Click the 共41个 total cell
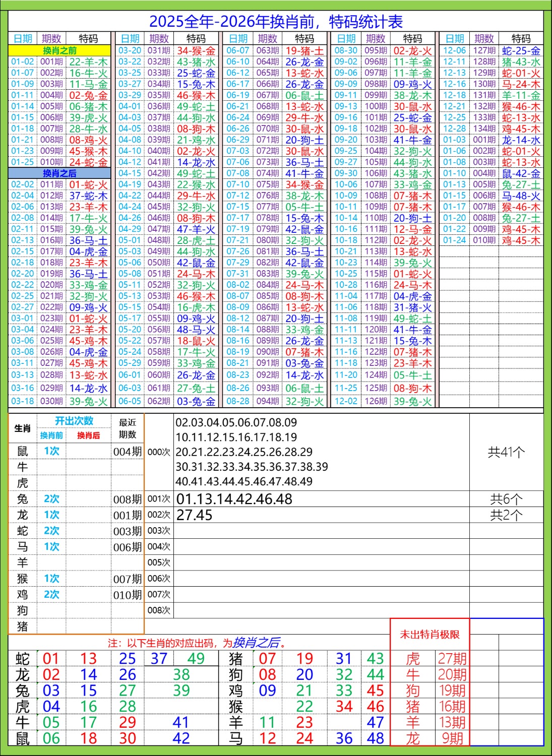This screenshot has height=756, width=552. pyautogui.click(x=506, y=452)
